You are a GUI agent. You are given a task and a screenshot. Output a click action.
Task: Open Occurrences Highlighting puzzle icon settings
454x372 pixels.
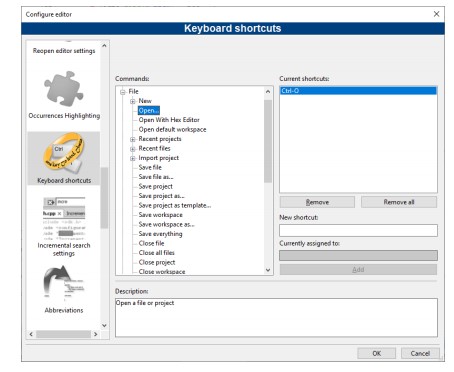coord(63,89)
